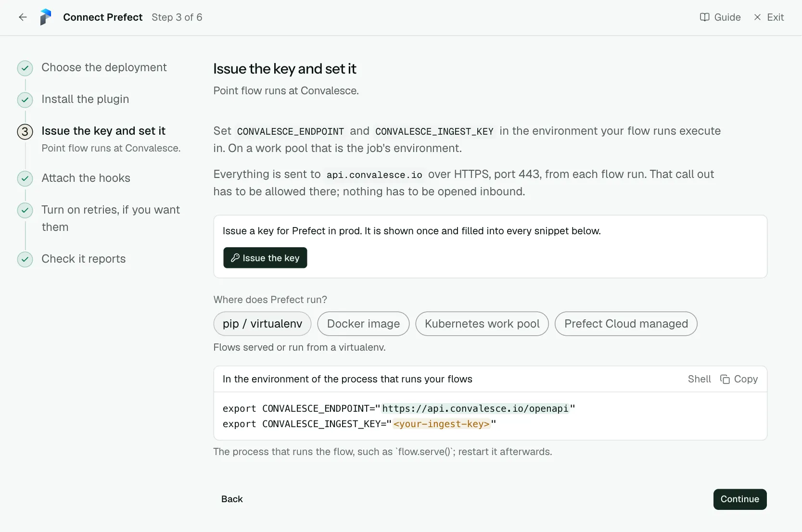Click the CONVALESCE_ENDPOINT inline code in paragraph

click(291, 131)
